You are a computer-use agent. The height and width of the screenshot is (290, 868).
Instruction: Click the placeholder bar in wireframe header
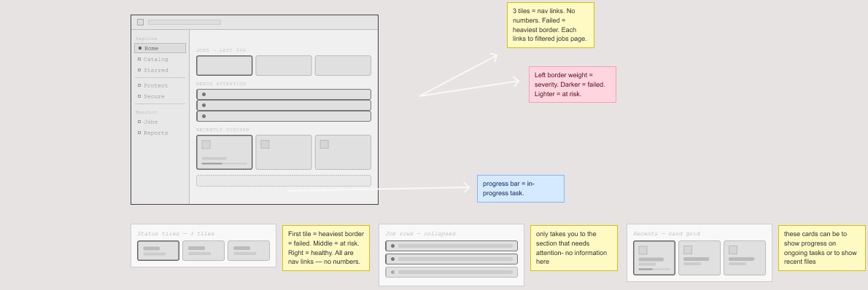(185, 22)
